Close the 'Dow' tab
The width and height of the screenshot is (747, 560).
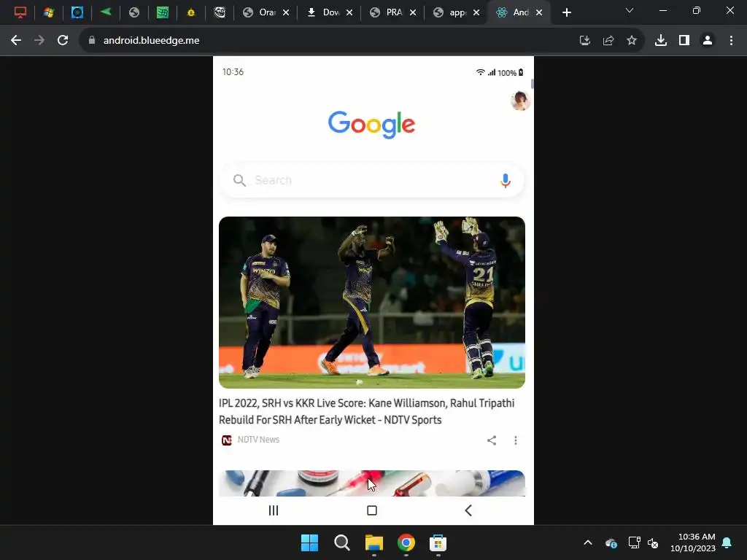(x=349, y=12)
